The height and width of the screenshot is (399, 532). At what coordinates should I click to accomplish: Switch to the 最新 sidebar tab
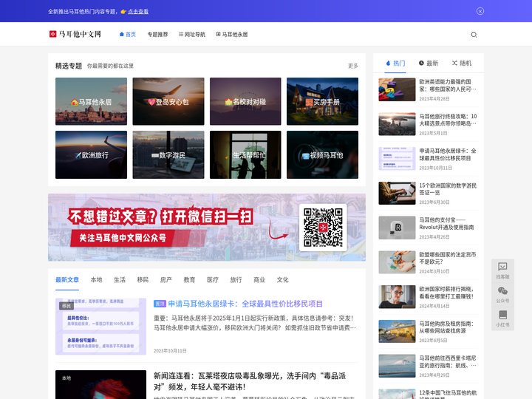[429, 63]
